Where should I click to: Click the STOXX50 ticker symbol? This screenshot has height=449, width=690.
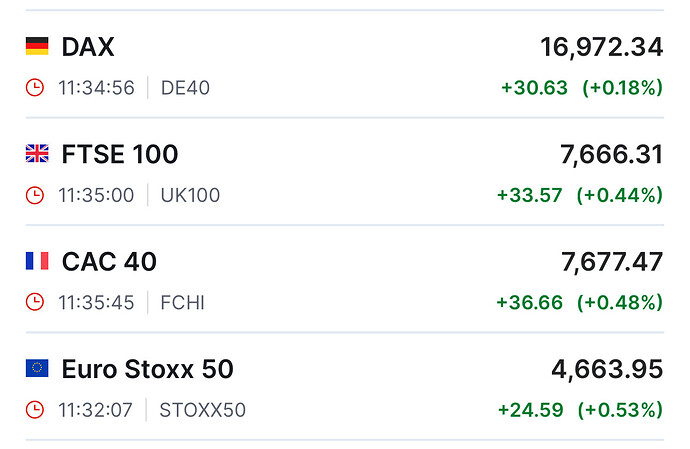coord(202,410)
